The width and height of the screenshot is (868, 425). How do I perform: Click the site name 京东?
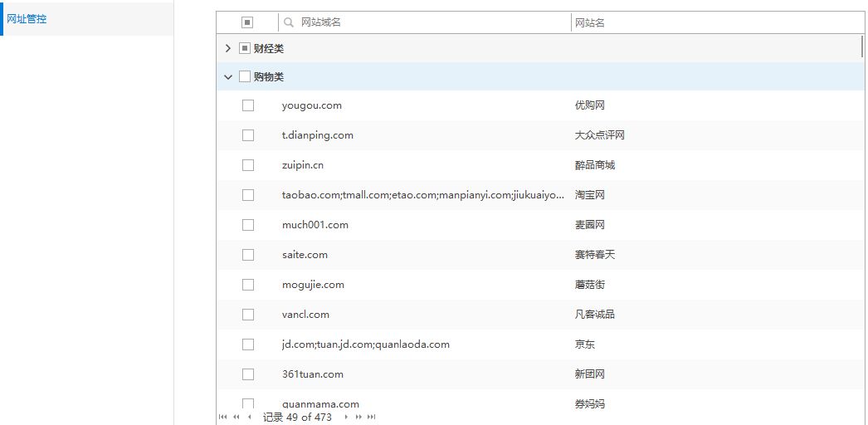coord(584,344)
